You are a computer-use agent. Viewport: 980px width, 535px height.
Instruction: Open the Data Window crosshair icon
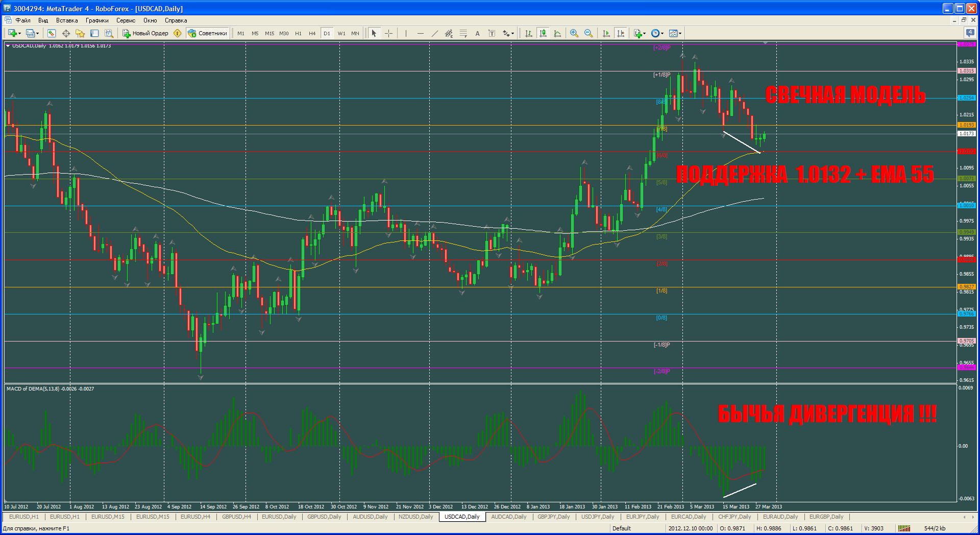tap(66, 33)
